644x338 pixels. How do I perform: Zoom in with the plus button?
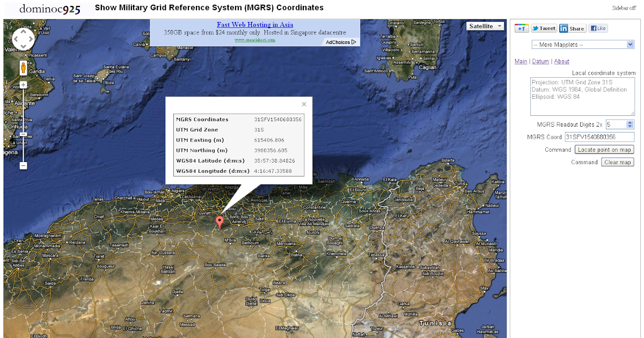coord(24,85)
